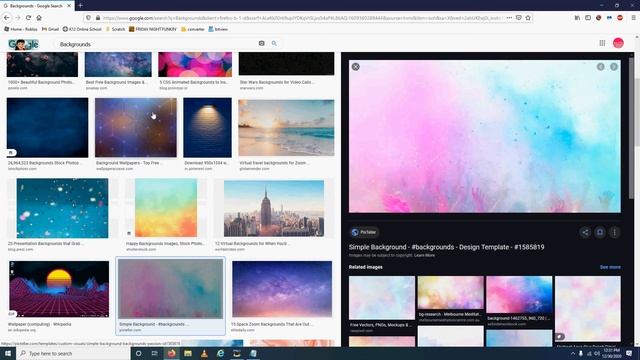Close the Backgrounds - Google Search tab

coord(69,6)
